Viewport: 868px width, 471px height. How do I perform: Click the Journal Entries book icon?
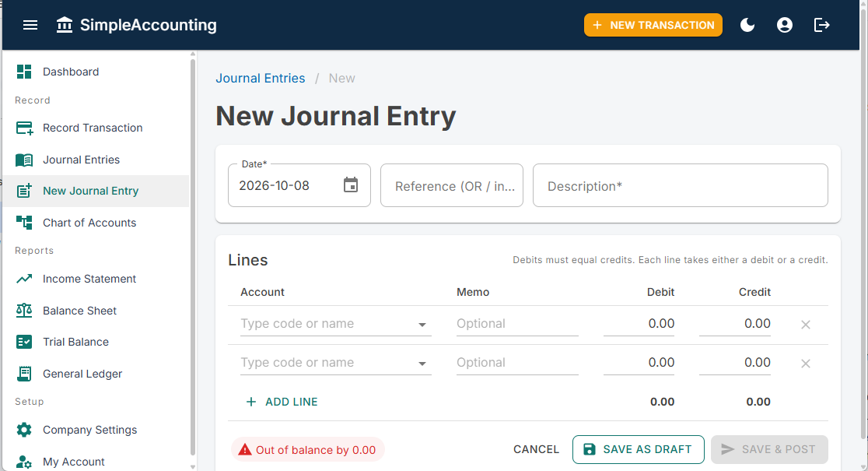tap(24, 160)
